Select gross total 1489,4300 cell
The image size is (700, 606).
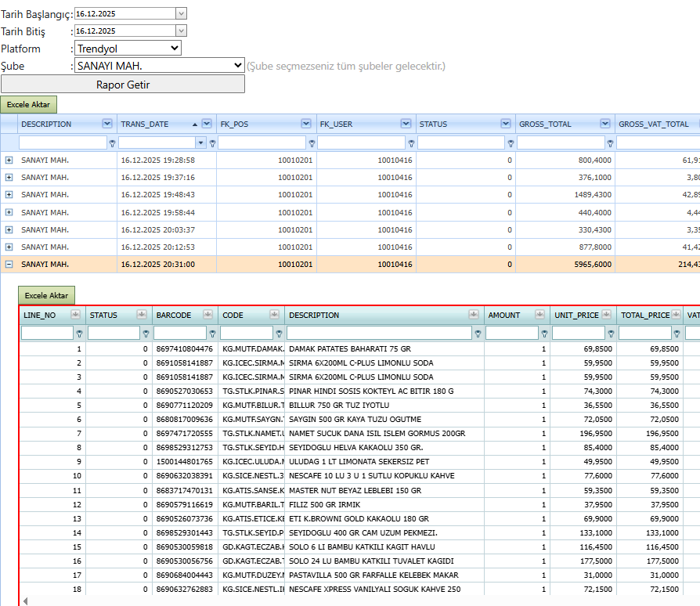[x=565, y=195]
